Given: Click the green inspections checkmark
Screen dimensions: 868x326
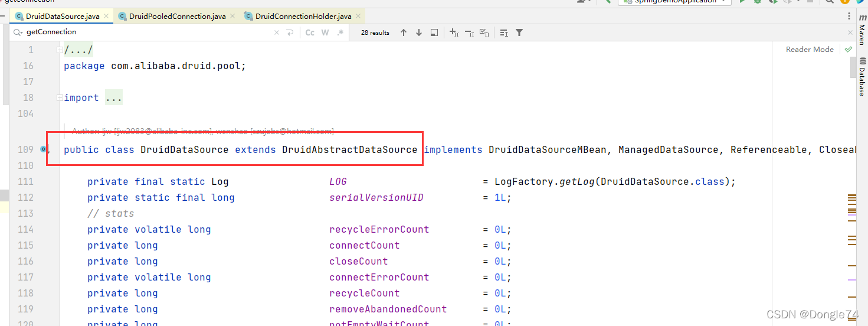Looking at the screenshot, I should 849,50.
